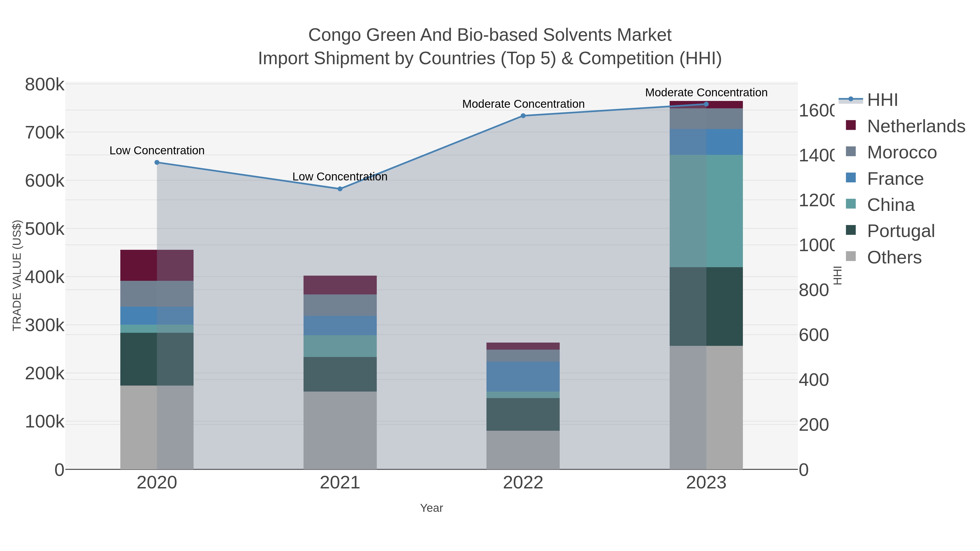The height and width of the screenshot is (551, 980).
Task: Click the Others gray legend swatch
Action: [851, 256]
